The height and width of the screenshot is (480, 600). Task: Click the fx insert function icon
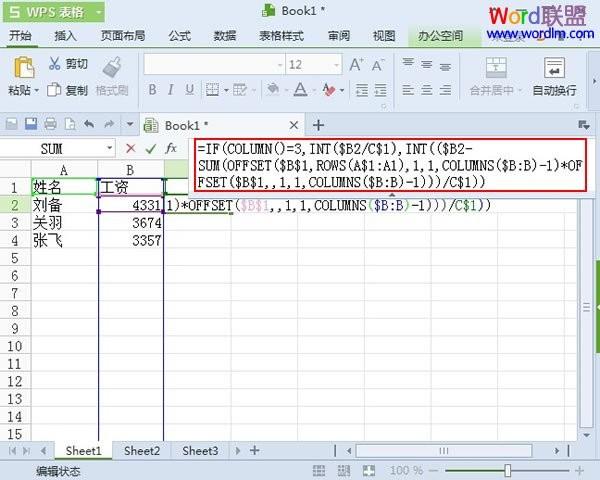point(172,148)
